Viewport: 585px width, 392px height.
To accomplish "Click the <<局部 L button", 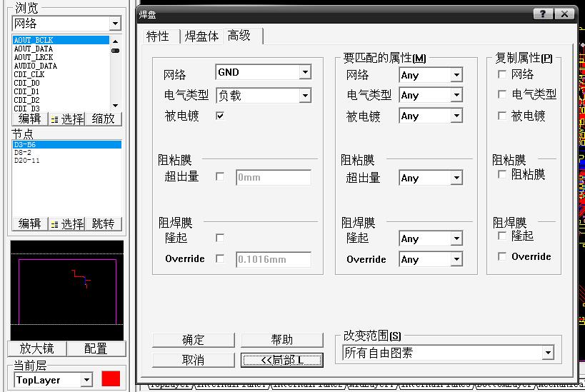I will click(x=281, y=360).
